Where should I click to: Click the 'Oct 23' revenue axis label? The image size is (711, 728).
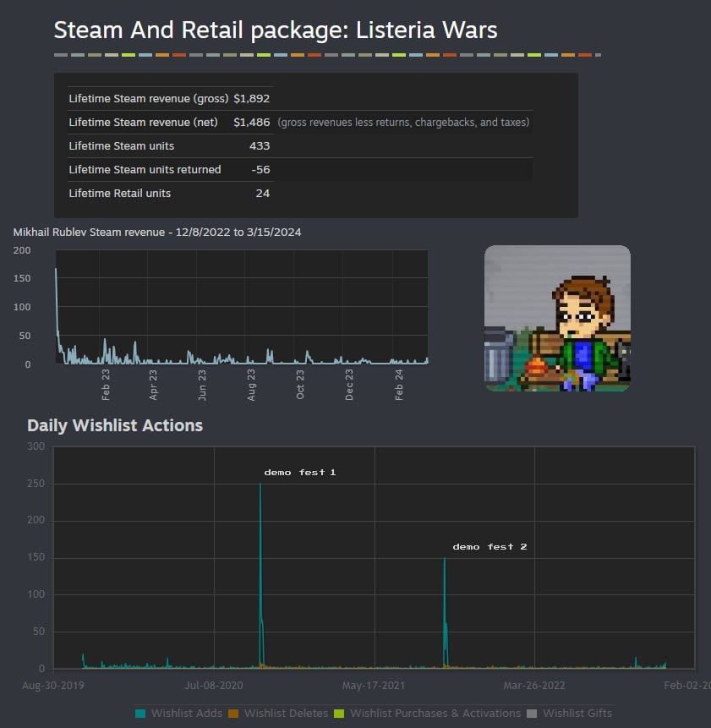300,385
